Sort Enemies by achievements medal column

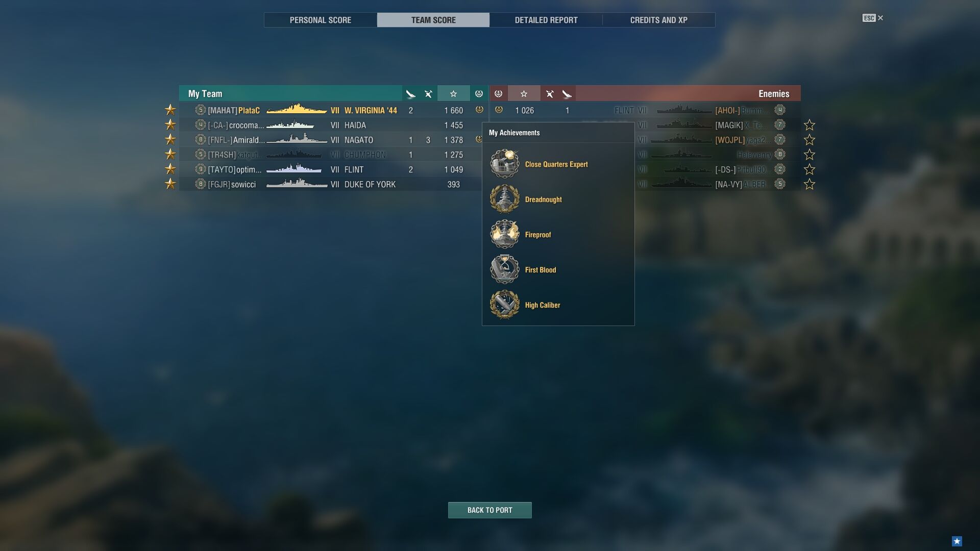499,94
